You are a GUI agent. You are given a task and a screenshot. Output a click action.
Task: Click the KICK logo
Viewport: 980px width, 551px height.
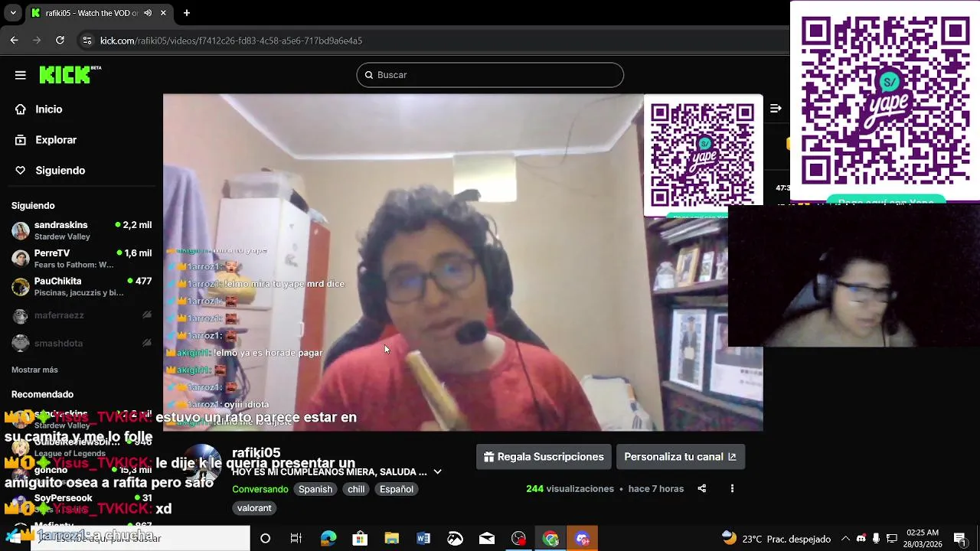tap(70, 74)
